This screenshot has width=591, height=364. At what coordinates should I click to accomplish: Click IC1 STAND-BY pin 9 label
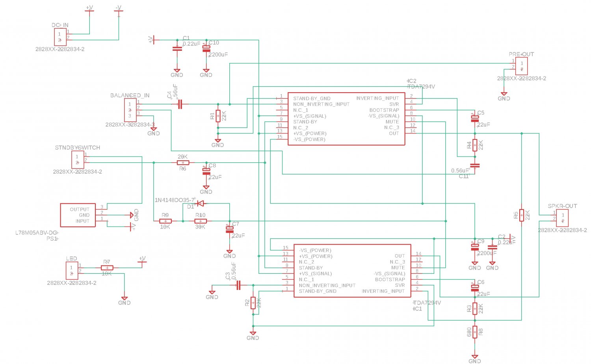click(x=311, y=268)
